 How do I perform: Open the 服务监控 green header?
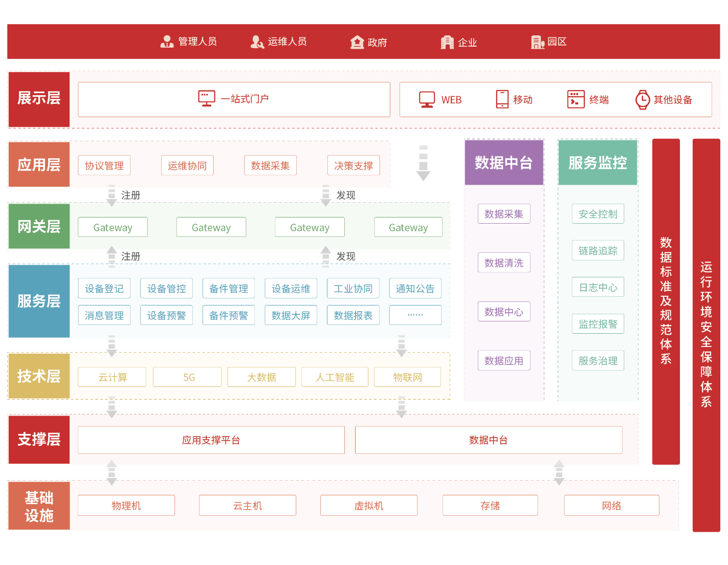598,163
